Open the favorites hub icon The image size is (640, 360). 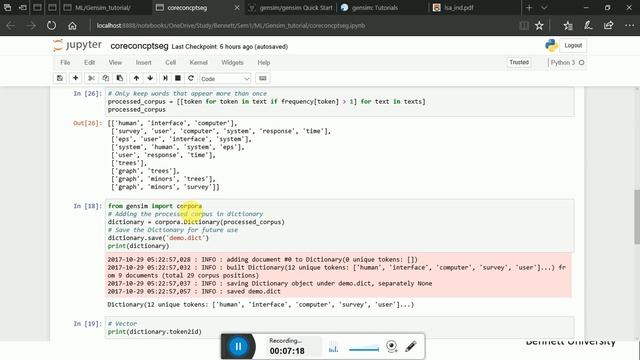click(x=568, y=26)
